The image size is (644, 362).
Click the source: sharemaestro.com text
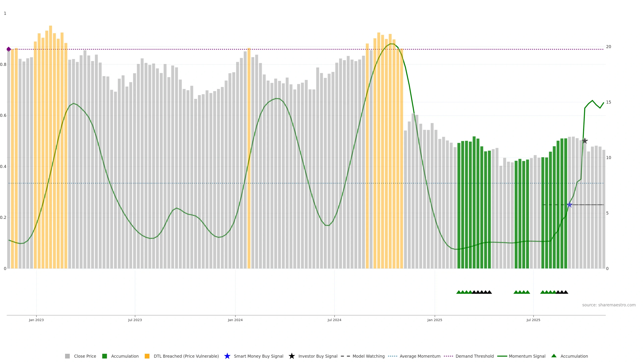tap(609, 305)
